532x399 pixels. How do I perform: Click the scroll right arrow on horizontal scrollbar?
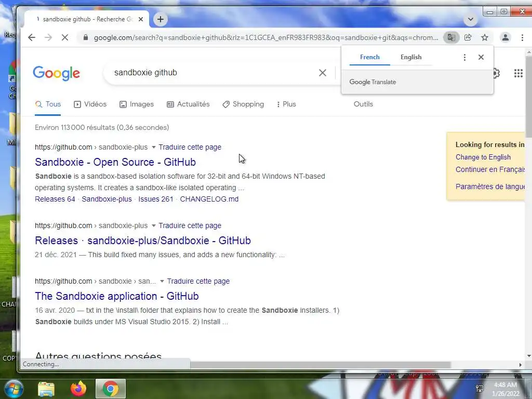[521, 365]
